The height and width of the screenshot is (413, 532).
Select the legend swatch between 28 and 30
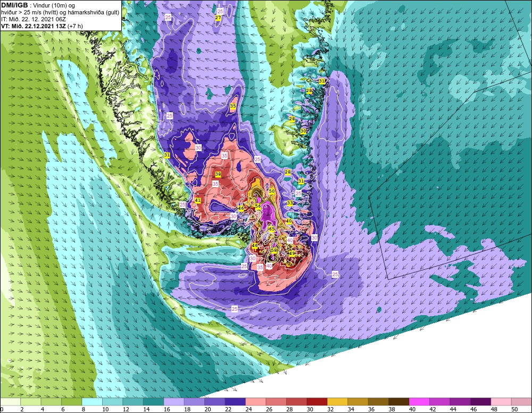pyautogui.click(x=296, y=402)
